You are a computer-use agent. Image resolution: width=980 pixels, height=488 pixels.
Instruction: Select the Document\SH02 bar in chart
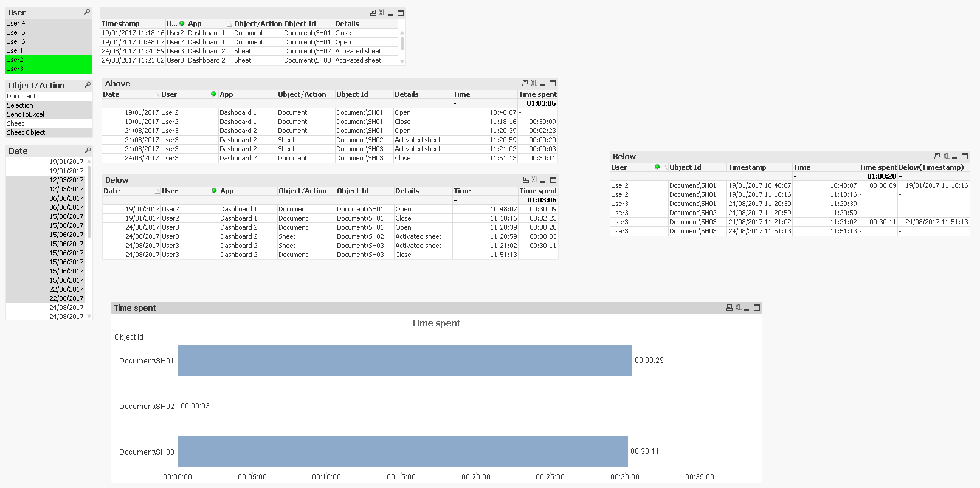tap(178, 406)
